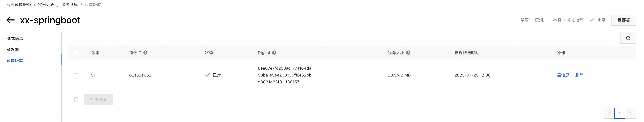The height and width of the screenshot is (122, 644).
Task: Open the 触发器 sidebar tab
Action: coord(13,49)
